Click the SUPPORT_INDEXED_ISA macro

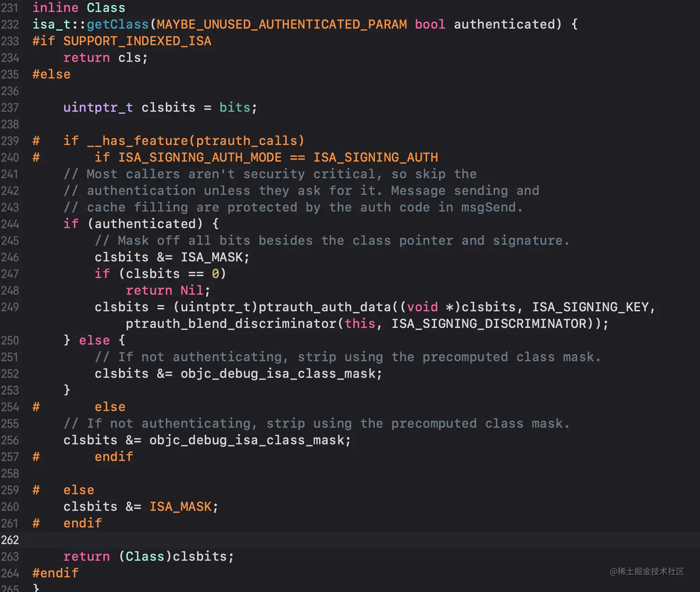[x=137, y=41]
